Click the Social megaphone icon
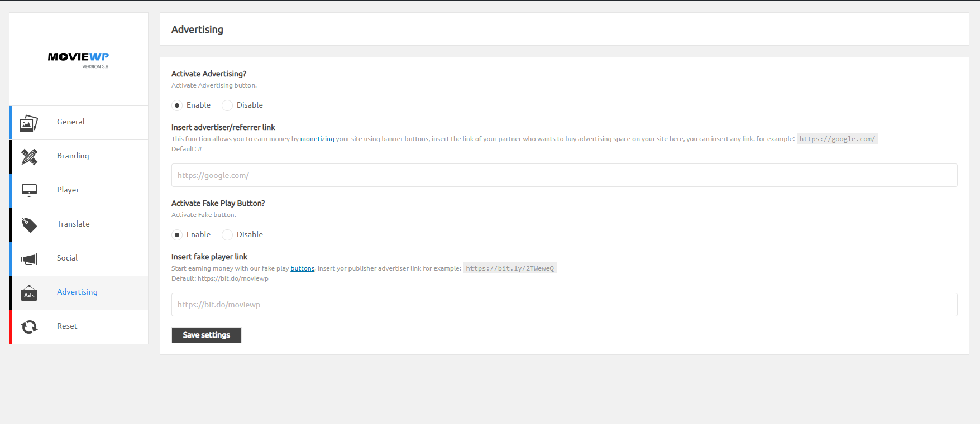Image resolution: width=980 pixels, height=424 pixels. pos(29,259)
